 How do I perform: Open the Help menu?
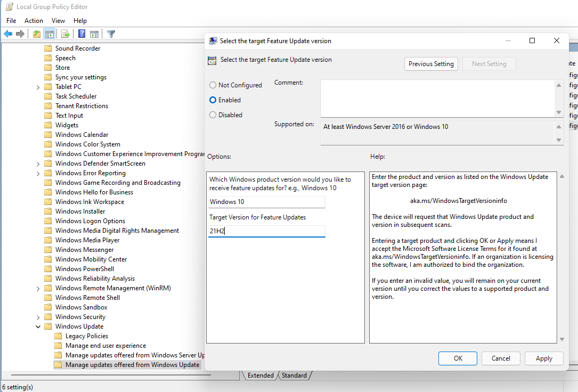[x=80, y=21]
